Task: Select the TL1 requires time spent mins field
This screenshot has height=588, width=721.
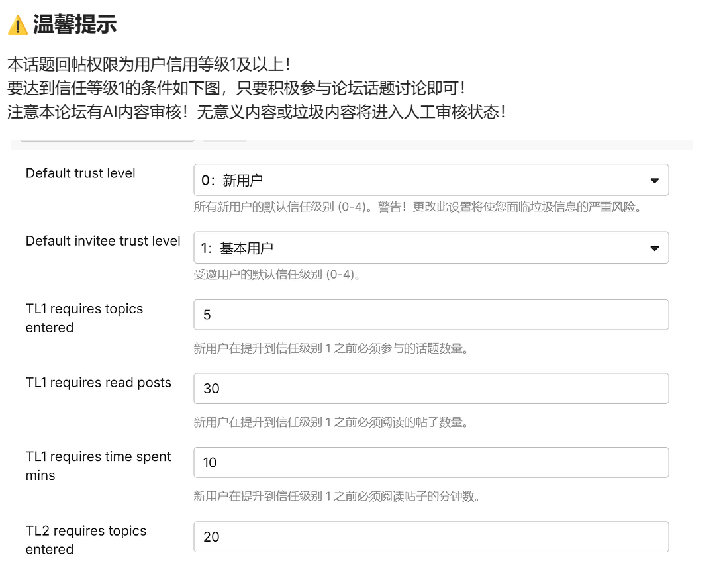Action: [431, 462]
